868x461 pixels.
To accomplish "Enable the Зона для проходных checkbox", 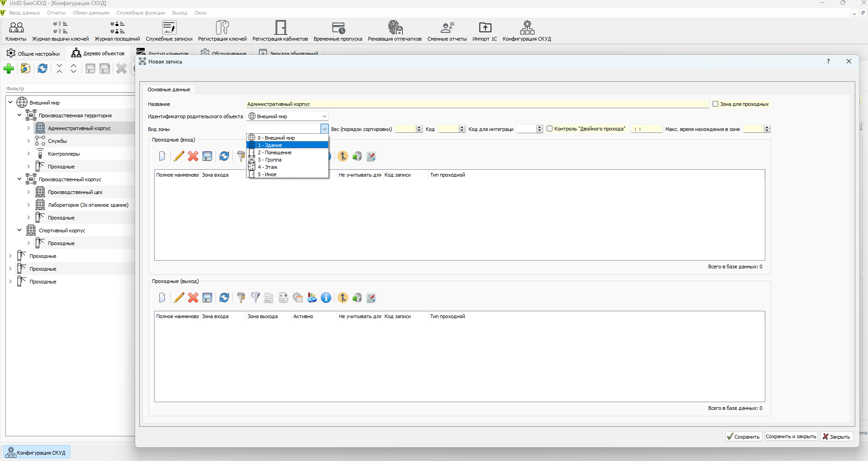I will click(x=715, y=104).
